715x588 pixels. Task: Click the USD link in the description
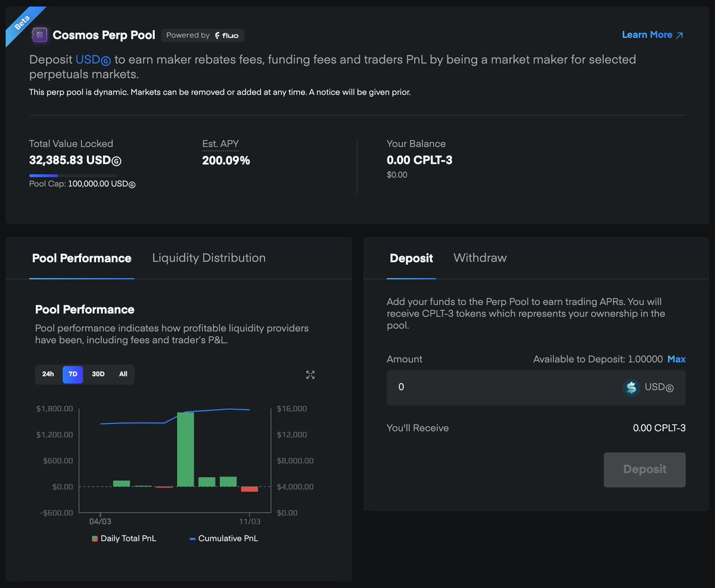(94, 60)
